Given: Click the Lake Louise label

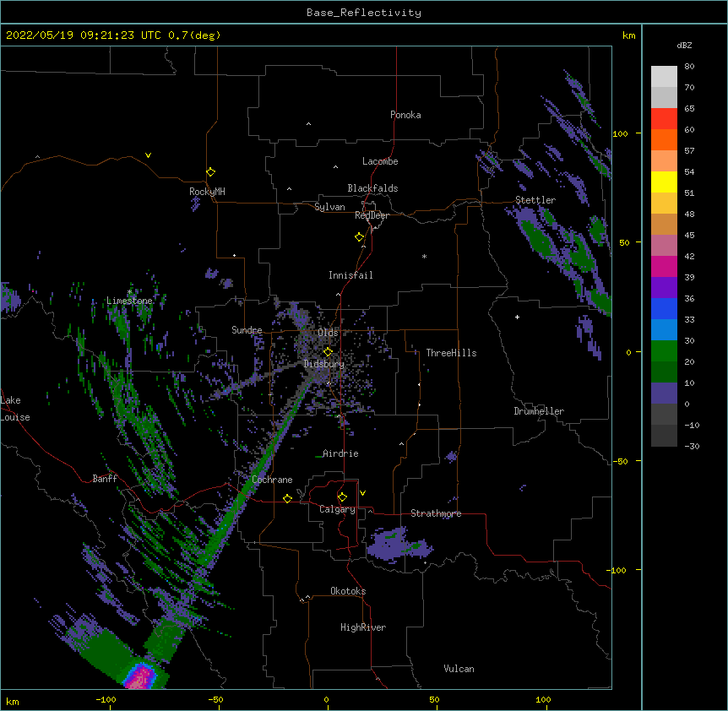Looking at the screenshot, I should [15, 409].
